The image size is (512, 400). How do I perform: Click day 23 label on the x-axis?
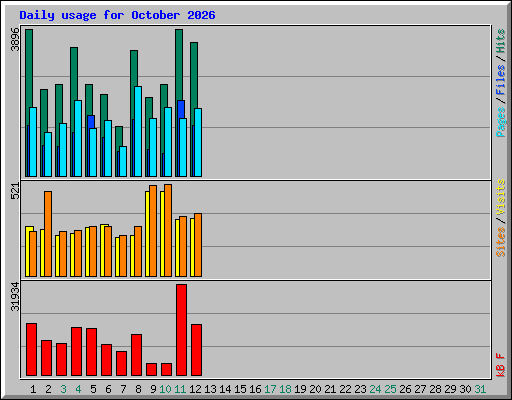(360, 389)
